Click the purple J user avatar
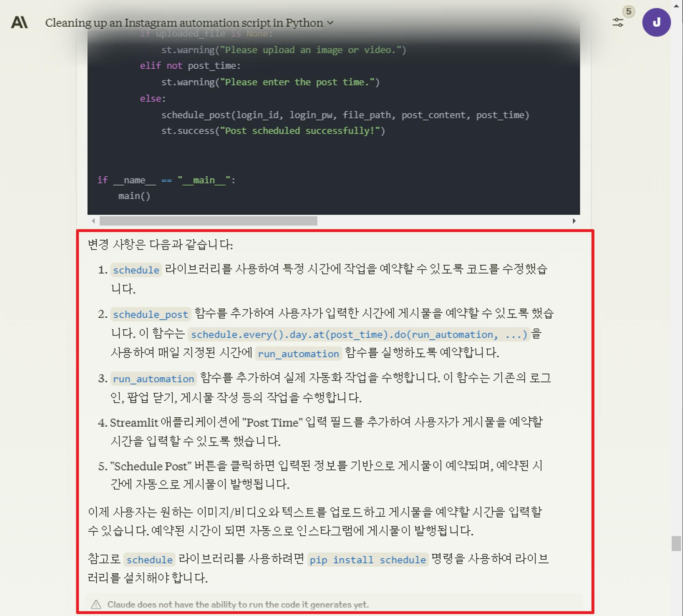Viewport: 683px width, 616px height. (656, 23)
